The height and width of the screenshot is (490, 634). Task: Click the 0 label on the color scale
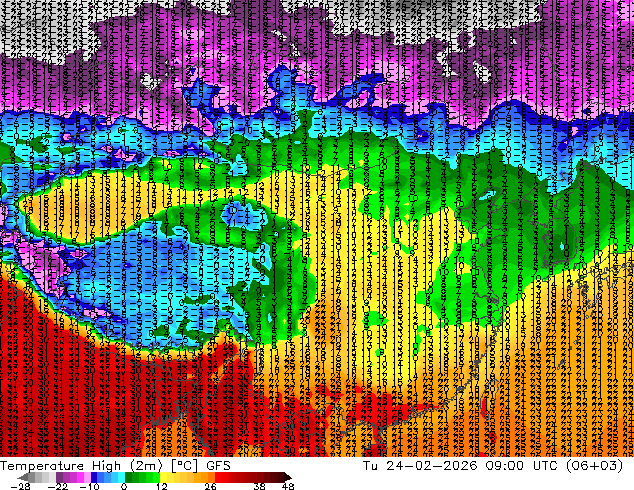click(x=124, y=486)
